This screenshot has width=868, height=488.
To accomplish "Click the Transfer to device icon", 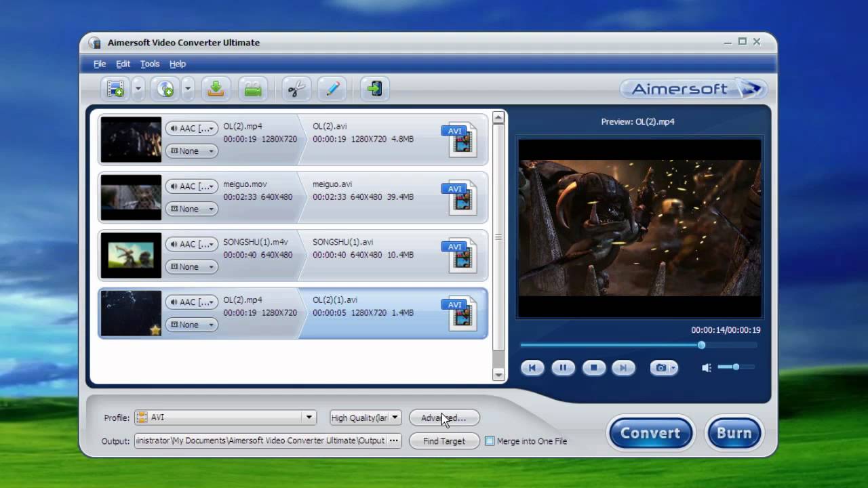I will pyautogui.click(x=375, y=89).
